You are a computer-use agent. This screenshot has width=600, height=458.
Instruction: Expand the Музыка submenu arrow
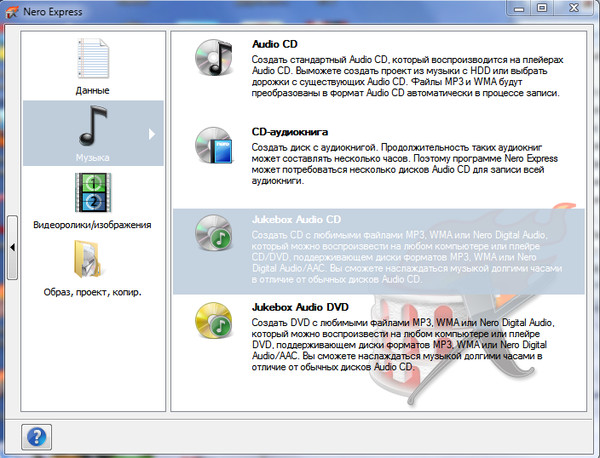152,134
